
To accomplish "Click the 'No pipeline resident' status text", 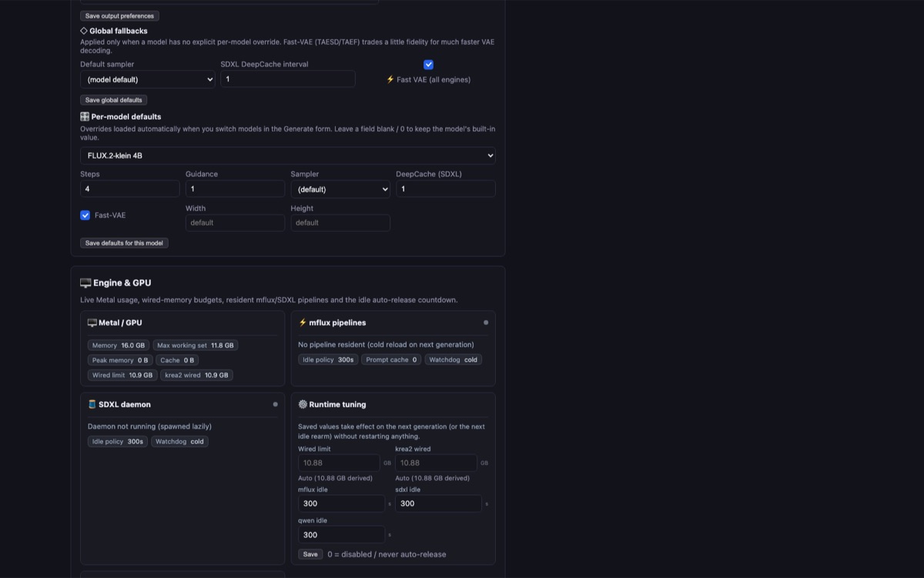I will point(386,345).
